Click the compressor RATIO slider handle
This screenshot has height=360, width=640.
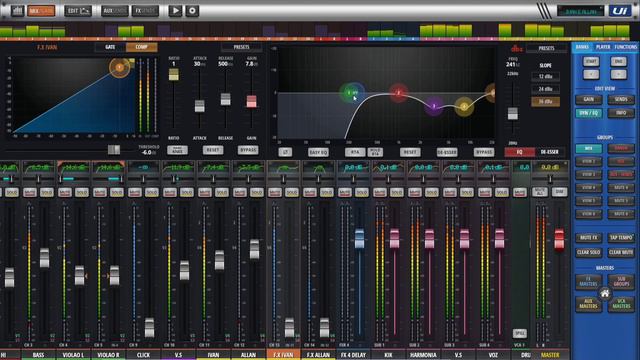173,74
